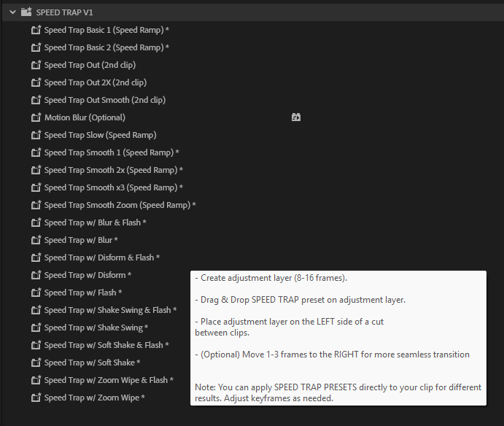The height and width of the screenshot is (426, 504).
Task: Click the SPEED TRAP V1 folder icon
Action: tap(26, 12)
